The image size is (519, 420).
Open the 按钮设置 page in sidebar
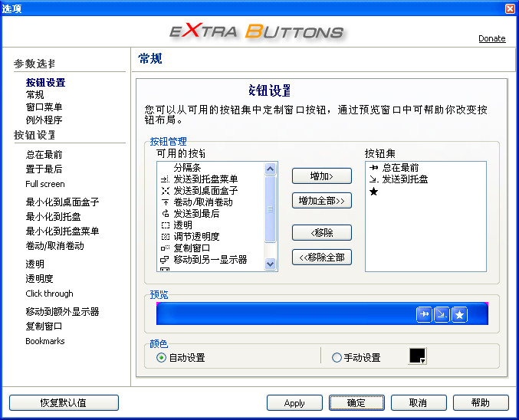(x=46, y=83)
